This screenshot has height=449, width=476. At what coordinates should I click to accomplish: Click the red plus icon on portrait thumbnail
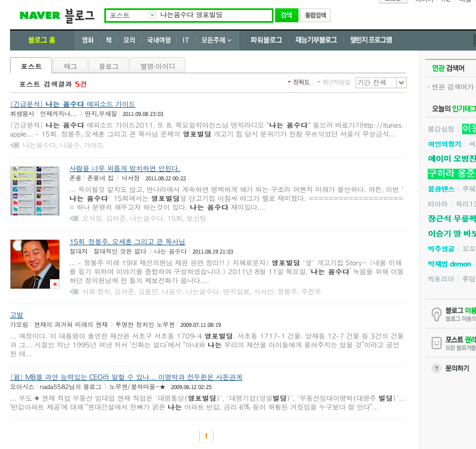click(54, 284)
